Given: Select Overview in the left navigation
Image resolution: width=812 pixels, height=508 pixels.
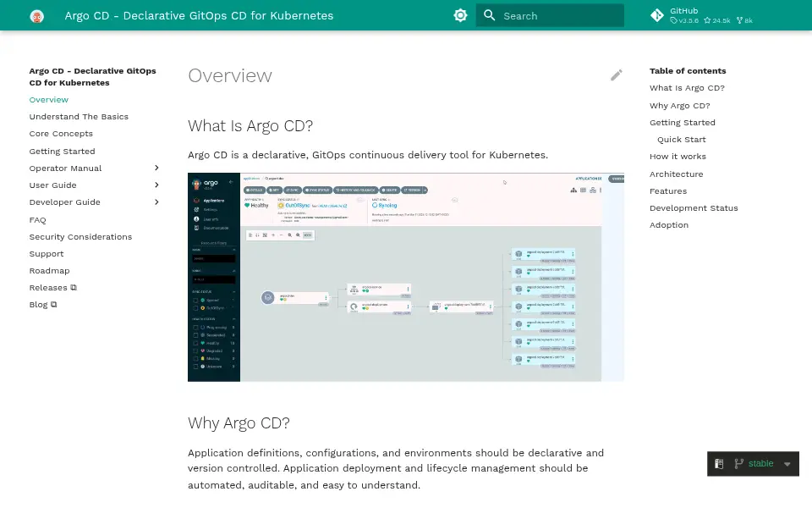Looking at the screenshot, I should (x=49, y=100).
